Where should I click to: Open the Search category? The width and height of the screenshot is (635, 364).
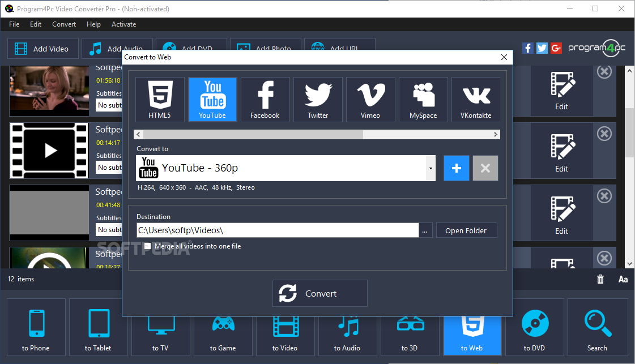(598, 327)
